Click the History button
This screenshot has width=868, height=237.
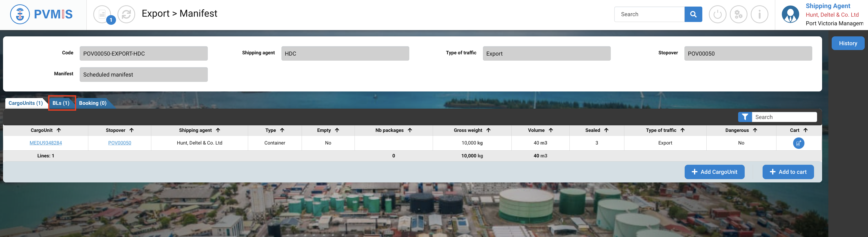847,43
